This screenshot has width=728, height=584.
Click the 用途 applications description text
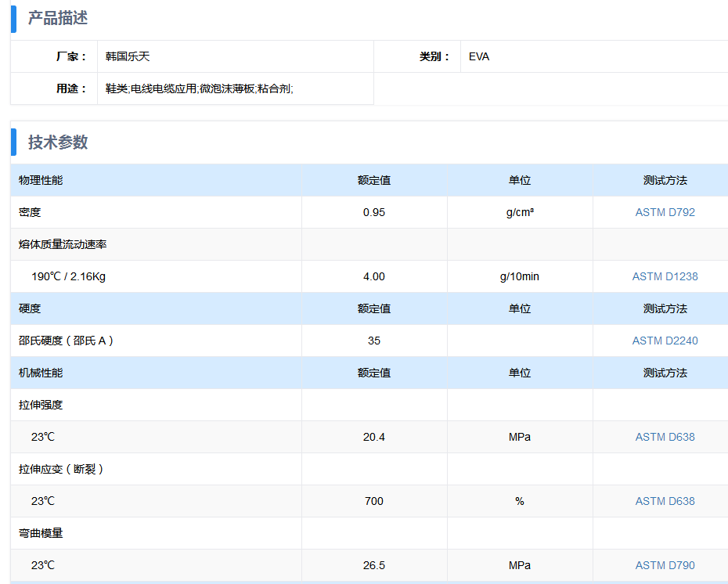[x=200, y=88]
